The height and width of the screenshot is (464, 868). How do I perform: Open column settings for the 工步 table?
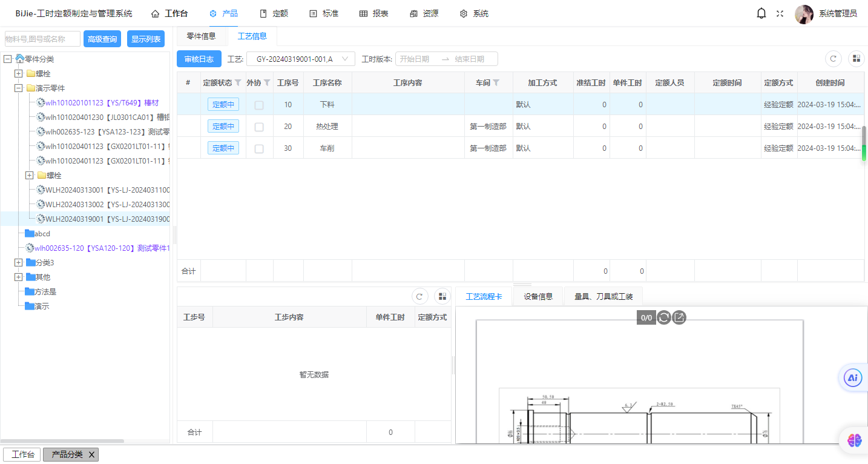point(442,296)
